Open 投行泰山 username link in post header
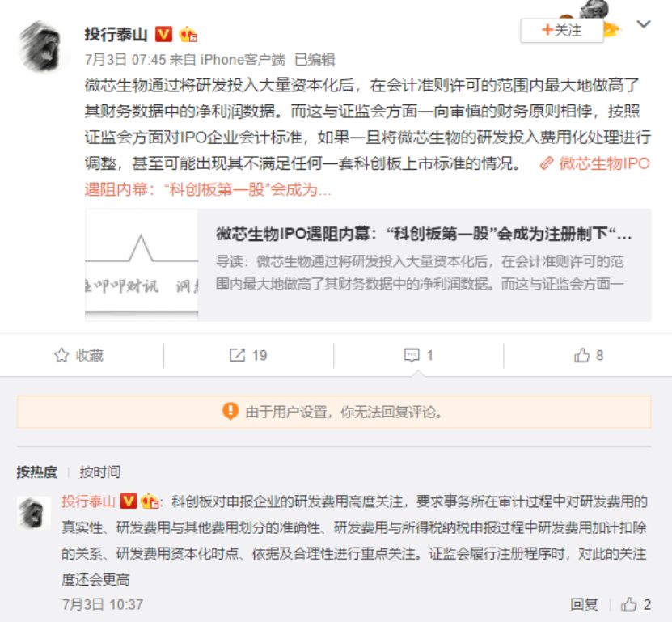The image size is (672, 622). tap(116, 34)
